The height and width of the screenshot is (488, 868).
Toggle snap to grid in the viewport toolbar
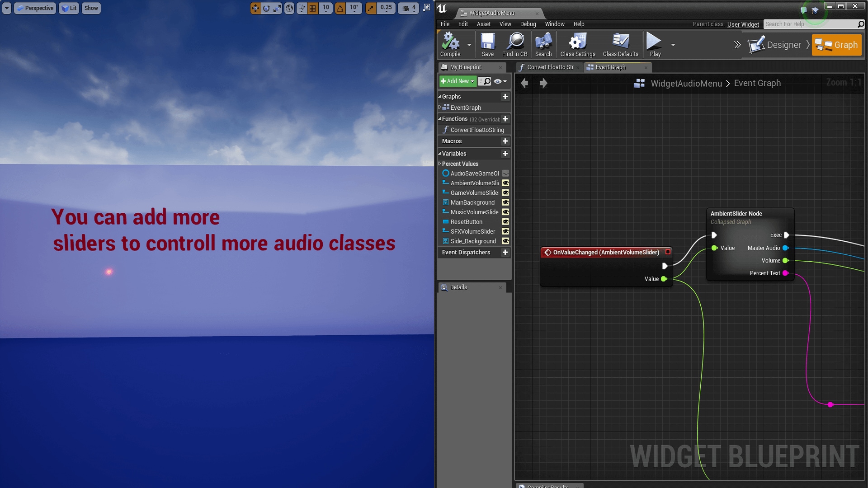coord(312,8)
